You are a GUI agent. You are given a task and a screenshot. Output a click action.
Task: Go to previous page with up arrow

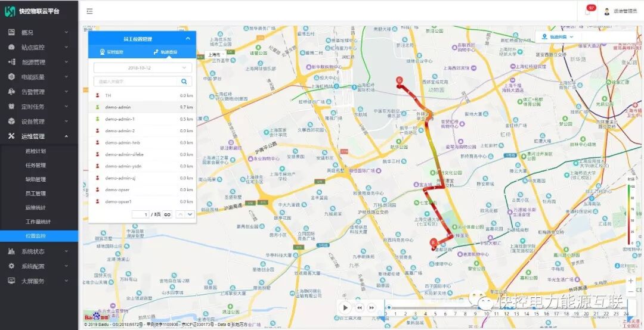(x=180, y=214)
